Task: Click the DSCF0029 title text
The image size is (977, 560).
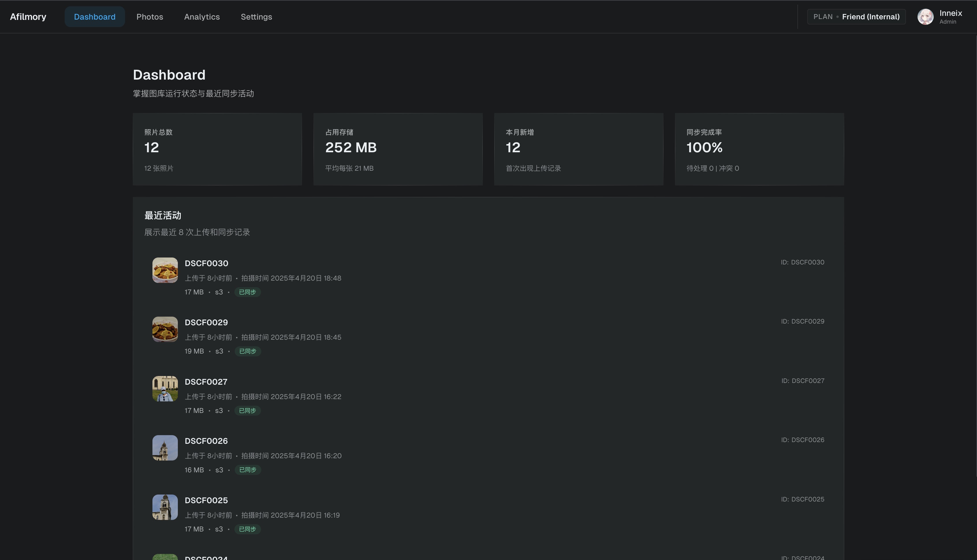Action: (206, 322)
